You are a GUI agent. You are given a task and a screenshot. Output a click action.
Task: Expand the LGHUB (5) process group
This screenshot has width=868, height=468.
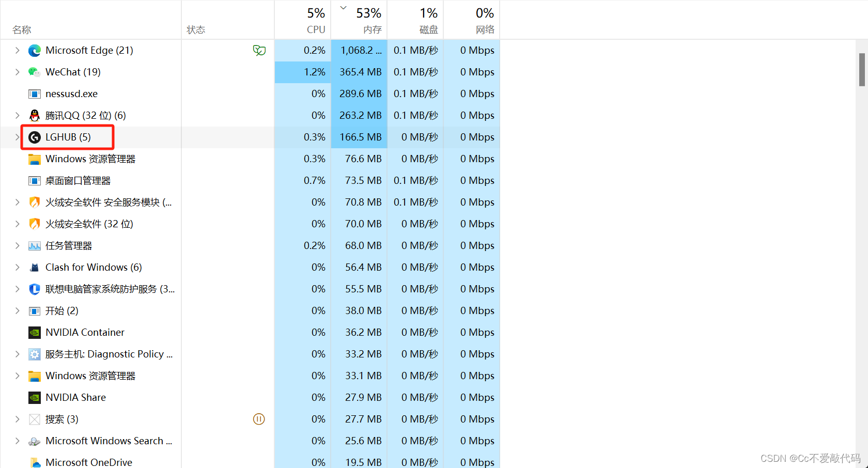(x=17, y=137)
